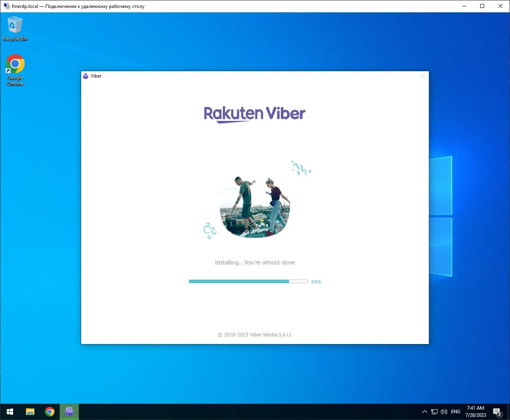This screenshot has width=510, height=420.
Task: Click the remote desktop icon in the title bar
Action: [x=6, y=6]
